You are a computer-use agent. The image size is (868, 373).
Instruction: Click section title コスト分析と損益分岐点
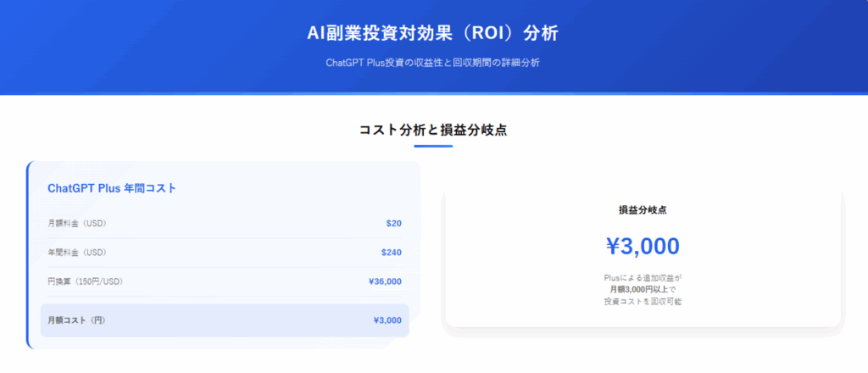coord(433,131)
